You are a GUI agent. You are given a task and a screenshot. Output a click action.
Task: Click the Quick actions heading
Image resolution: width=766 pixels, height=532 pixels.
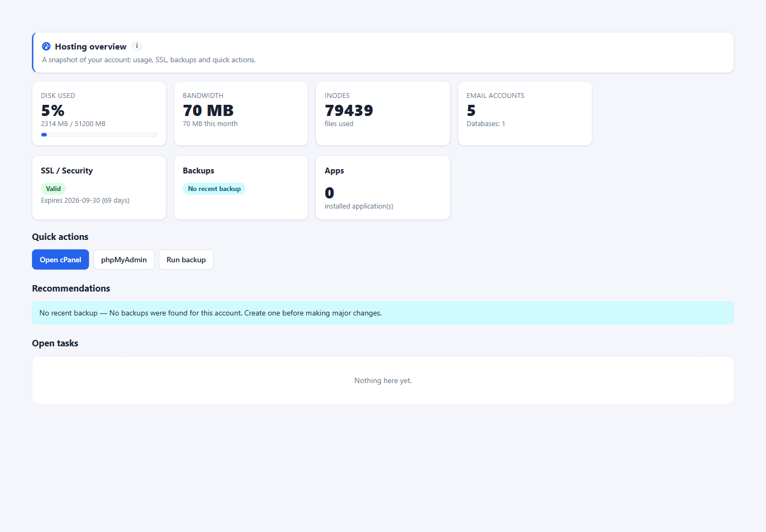60,237
